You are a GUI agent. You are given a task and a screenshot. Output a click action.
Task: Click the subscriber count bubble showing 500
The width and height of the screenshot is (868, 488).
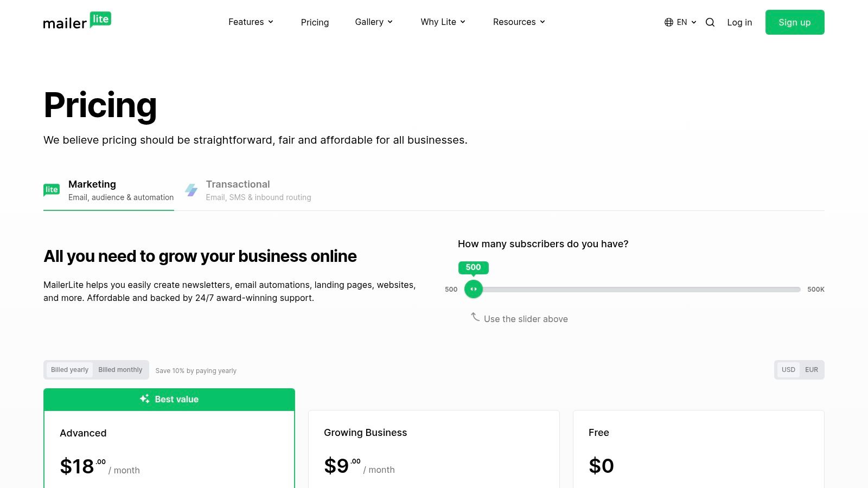tap(473, 267)
